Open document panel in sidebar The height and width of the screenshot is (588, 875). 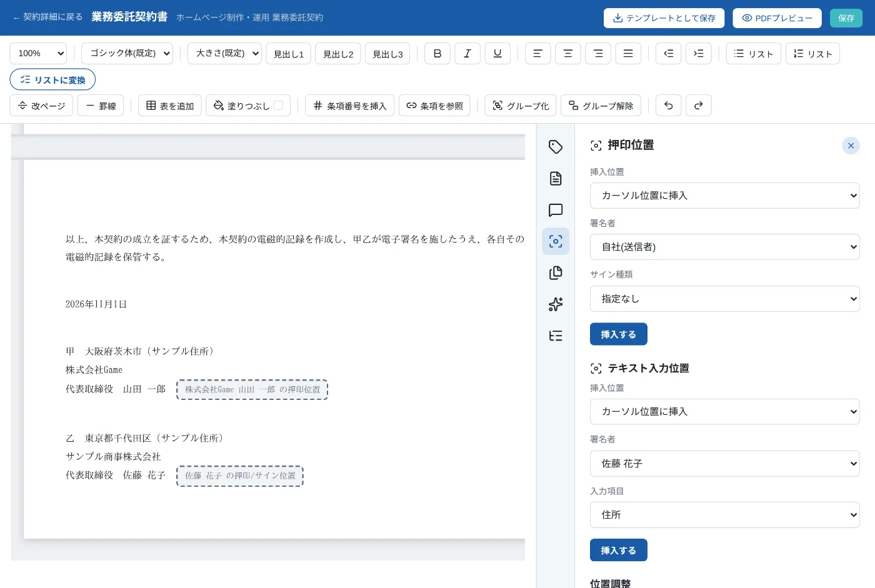tap(556, 179)
